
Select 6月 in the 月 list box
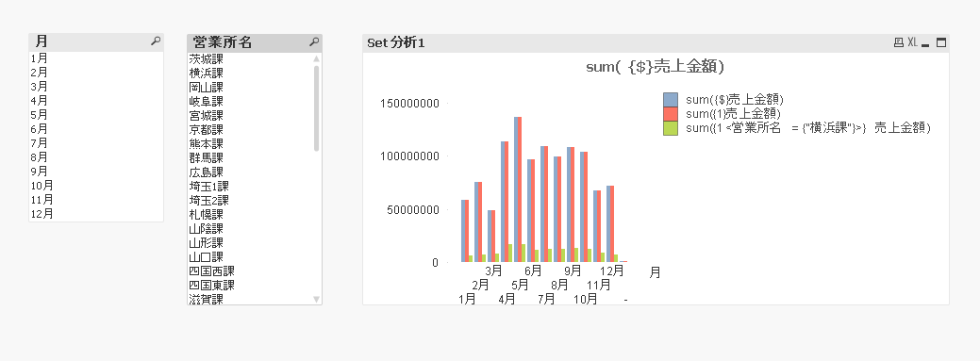point(96,129)
